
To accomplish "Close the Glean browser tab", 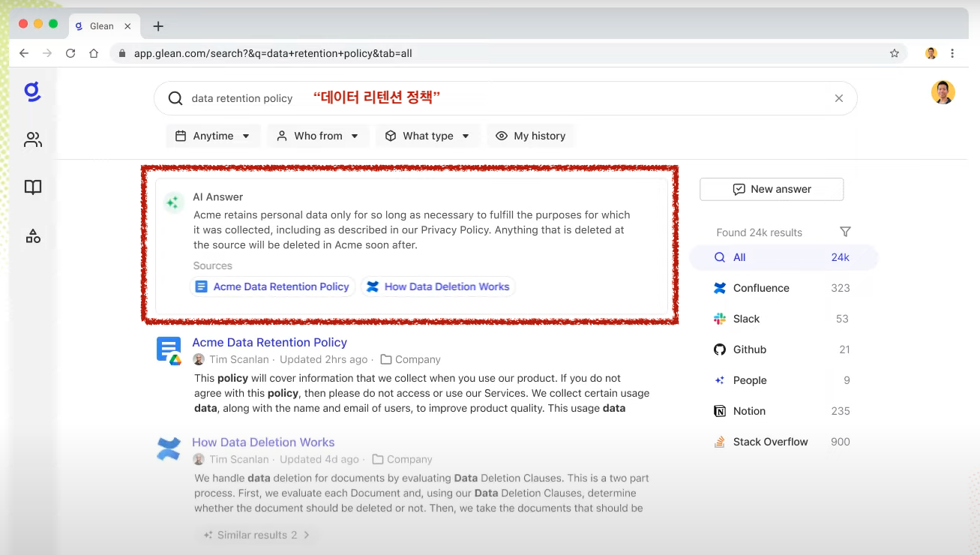I will (x=127, y=26).
